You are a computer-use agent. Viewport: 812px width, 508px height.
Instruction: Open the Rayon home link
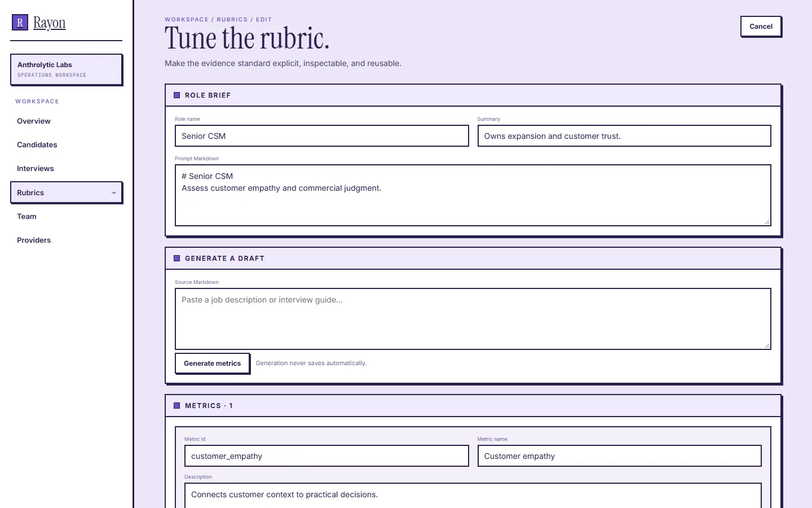(x=39, y=23)
